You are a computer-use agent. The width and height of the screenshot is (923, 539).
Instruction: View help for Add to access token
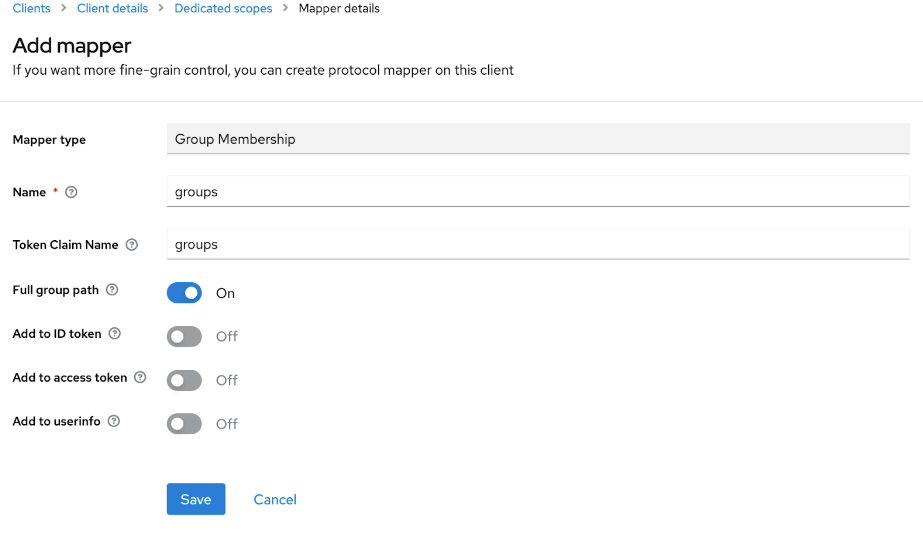pos(140,378)
